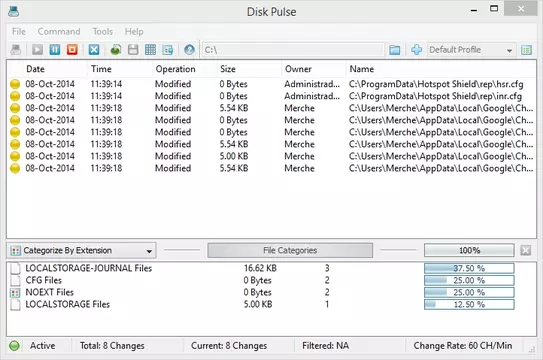Open the File menu

(19, 32)
